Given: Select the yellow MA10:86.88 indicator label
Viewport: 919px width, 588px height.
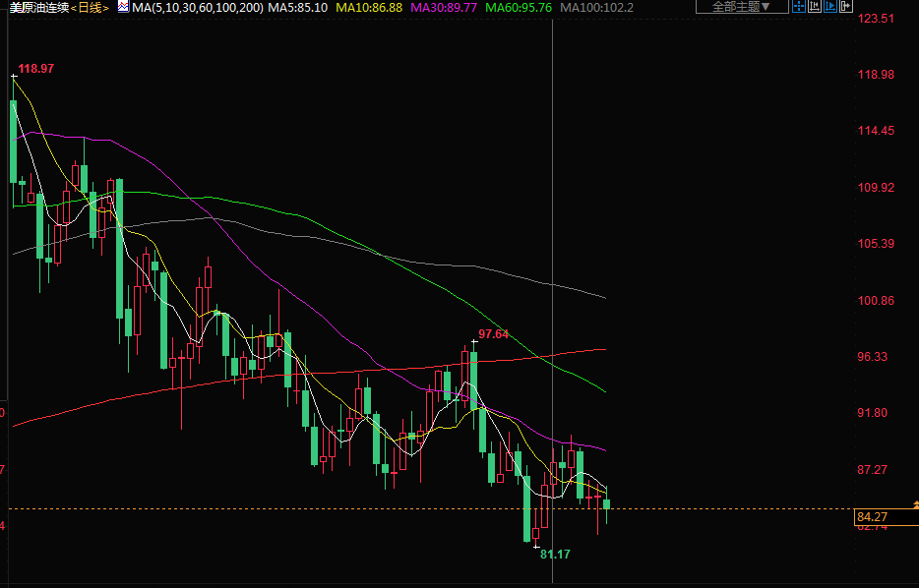Looking at the screenshot, I should coord(369,7).
